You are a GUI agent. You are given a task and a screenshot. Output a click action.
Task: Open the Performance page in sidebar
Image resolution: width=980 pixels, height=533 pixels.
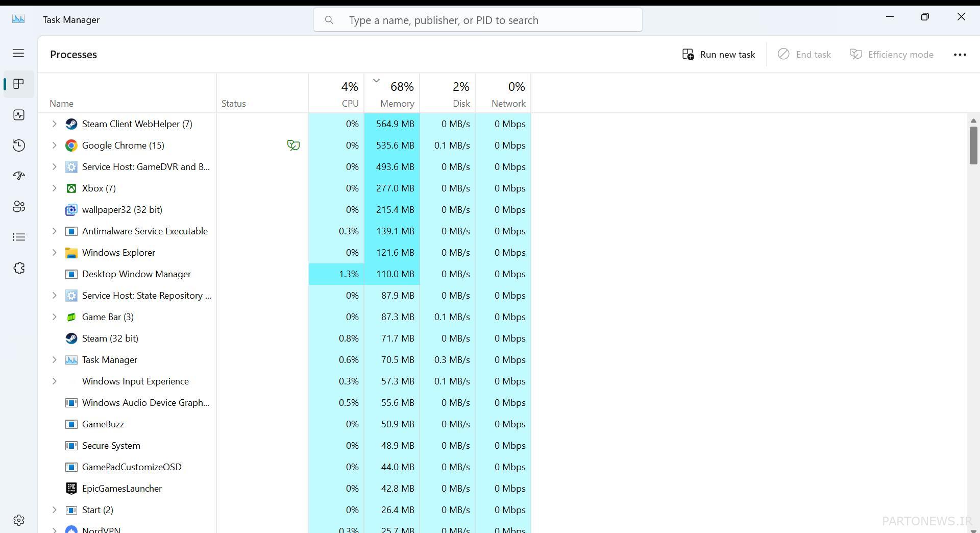[19, 115]
